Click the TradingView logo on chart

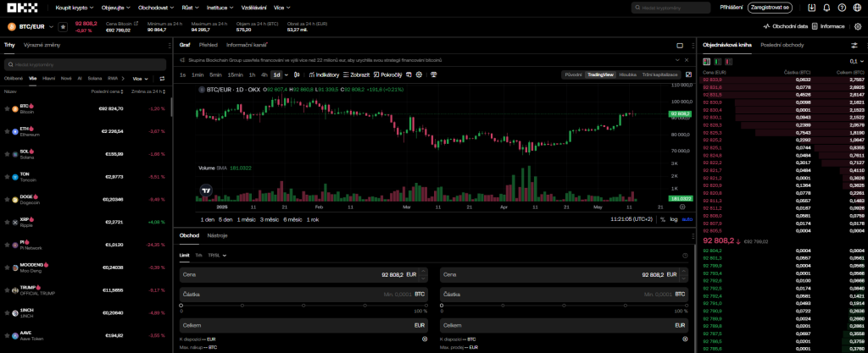tap(205, 190)
